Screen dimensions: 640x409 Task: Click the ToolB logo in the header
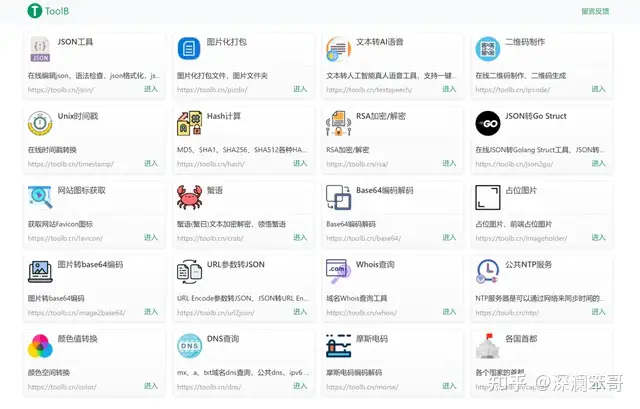click(x=48, y=11)
